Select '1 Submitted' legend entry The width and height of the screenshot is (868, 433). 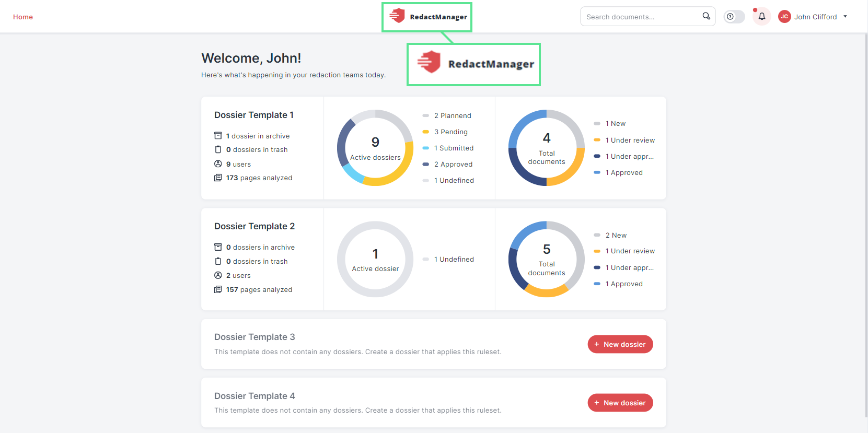coord(448,148)
